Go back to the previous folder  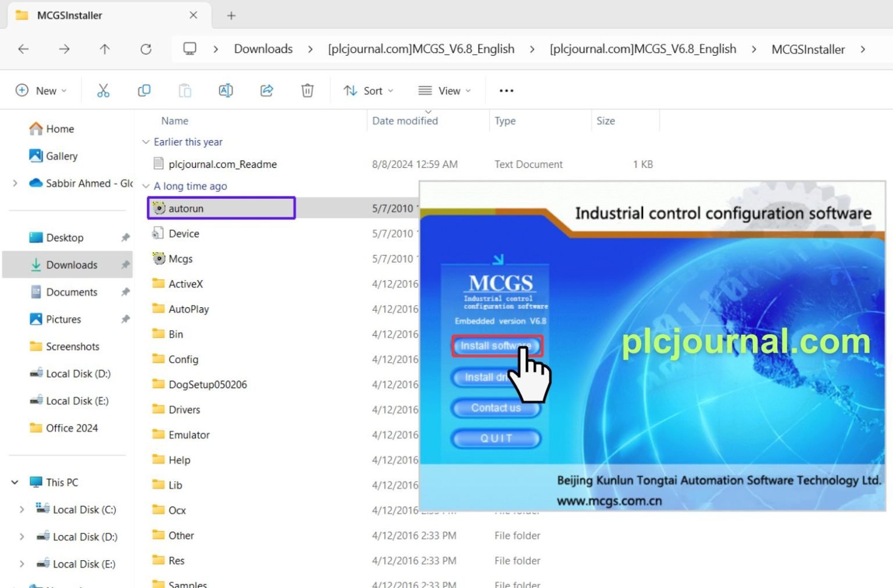coord(23,49)
